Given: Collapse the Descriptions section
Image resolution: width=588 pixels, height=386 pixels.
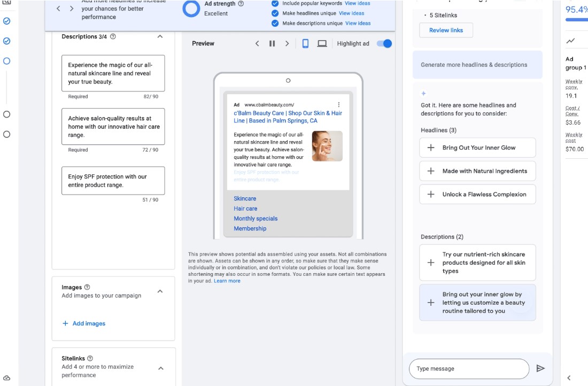Looking at the screenshot, I should (x=160, y=36).
